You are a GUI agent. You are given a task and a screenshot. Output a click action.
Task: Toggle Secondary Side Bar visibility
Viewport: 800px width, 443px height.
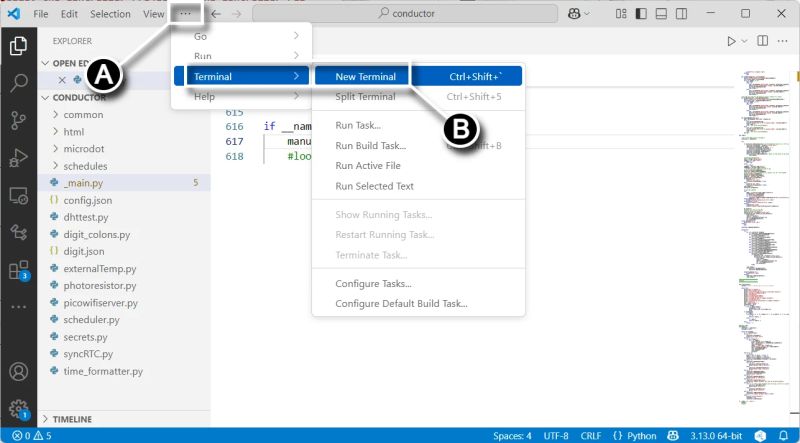682,14
